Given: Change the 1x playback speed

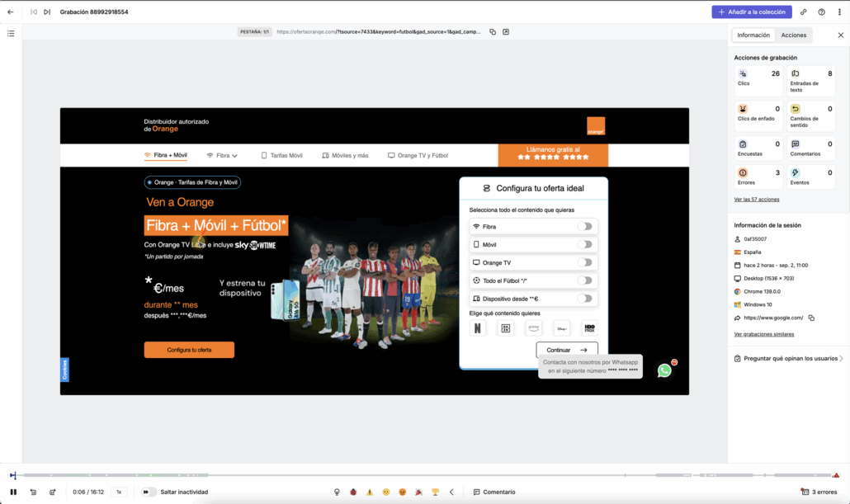Looking at the screenshot, I should (x=119, y=492).
